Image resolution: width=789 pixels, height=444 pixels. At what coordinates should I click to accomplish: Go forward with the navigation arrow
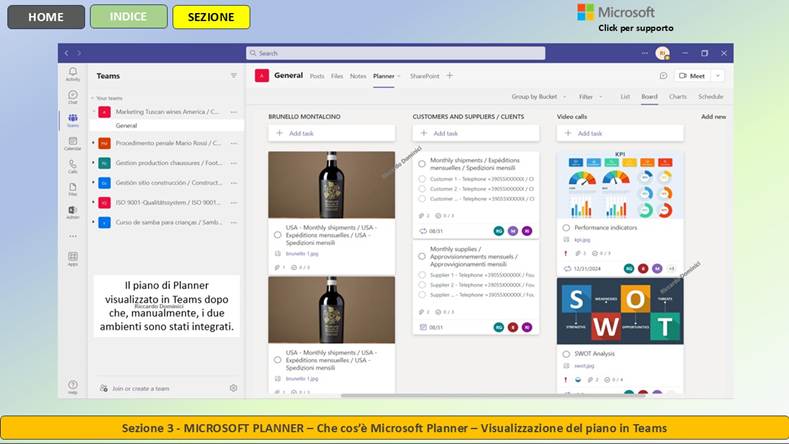(x=79, y=53)
